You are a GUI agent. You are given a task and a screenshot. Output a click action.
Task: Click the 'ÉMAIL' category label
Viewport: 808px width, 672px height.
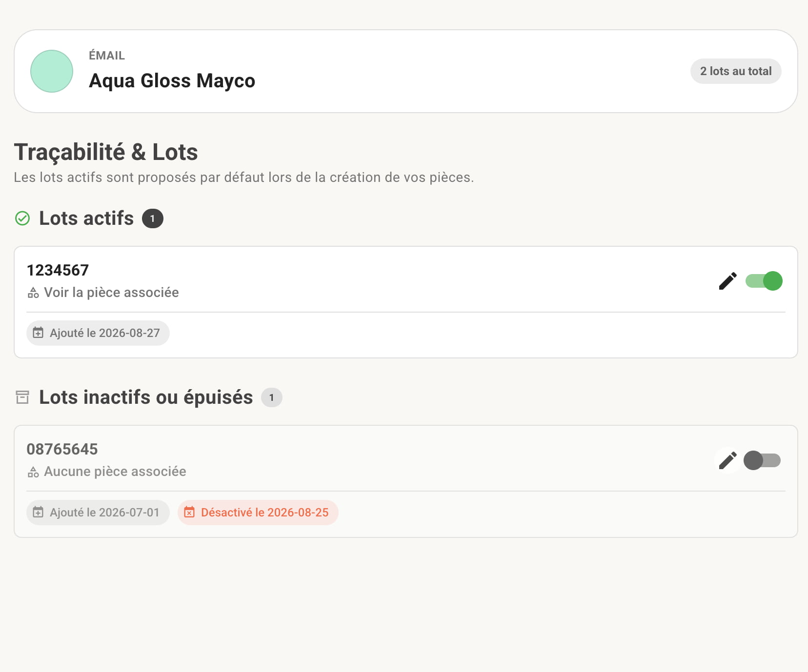(x=107, y=56)
